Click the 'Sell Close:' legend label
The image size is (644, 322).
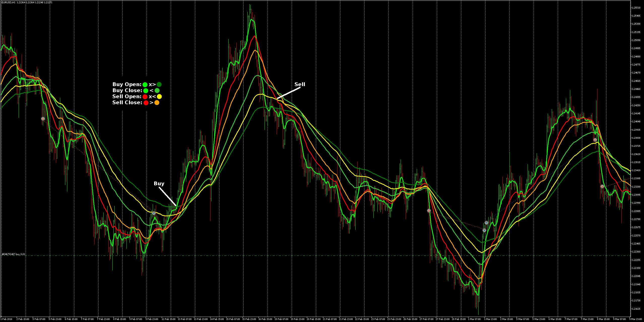click(x=127, y=103)
